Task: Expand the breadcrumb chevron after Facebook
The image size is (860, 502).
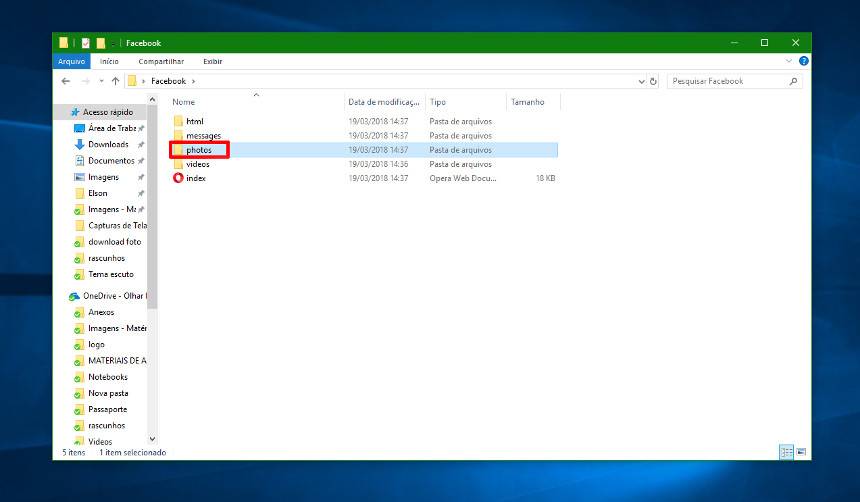Action: tap(194, 81)
